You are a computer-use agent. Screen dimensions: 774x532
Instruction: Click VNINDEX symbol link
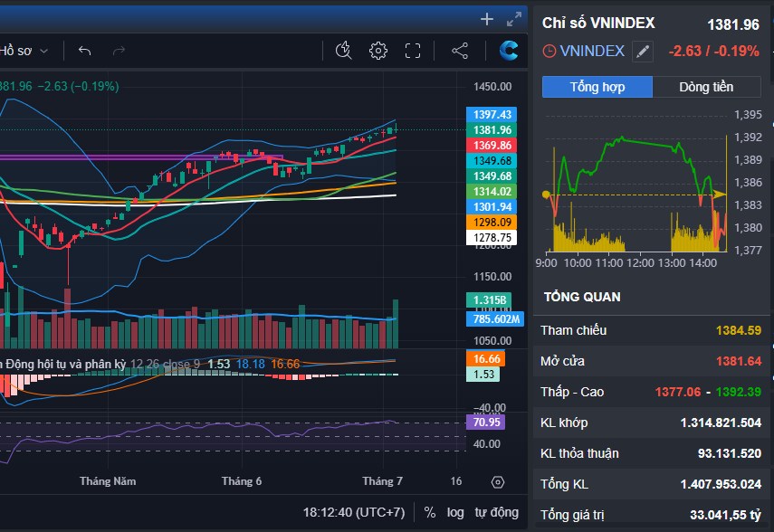pyautogui.click(x=592, y=51)
